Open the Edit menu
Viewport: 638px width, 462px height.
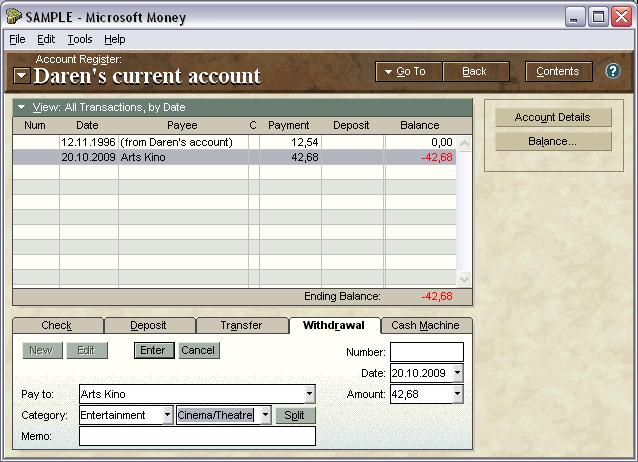coord(46,39)
